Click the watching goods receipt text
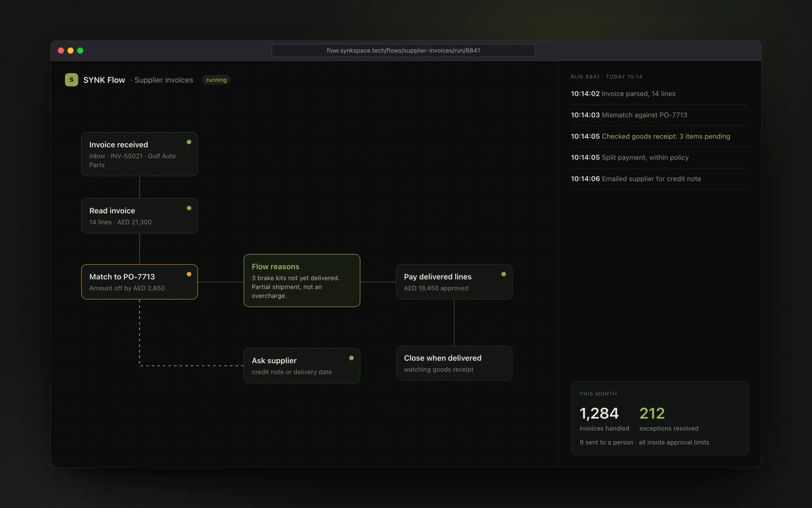Image resolution: width=812 pixels, height=508 pixels. click(438, 369)
